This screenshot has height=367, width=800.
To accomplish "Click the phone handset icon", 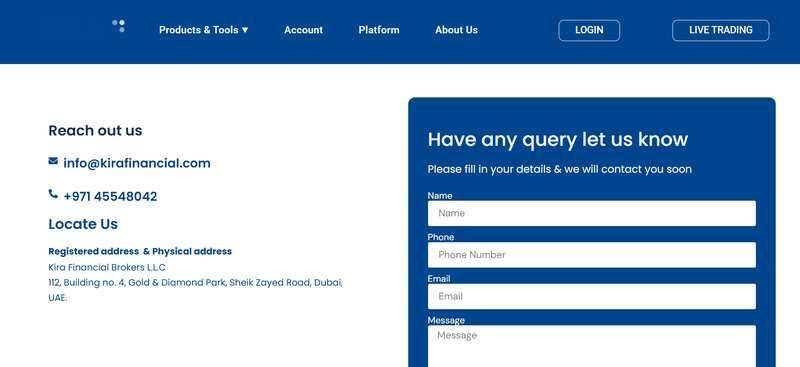I will [53, 194].
